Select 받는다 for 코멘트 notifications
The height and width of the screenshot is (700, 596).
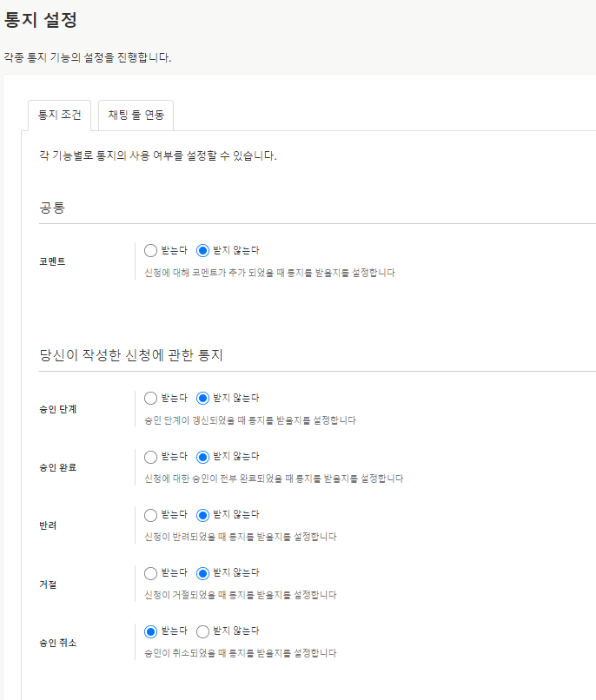tap(151, 250)
